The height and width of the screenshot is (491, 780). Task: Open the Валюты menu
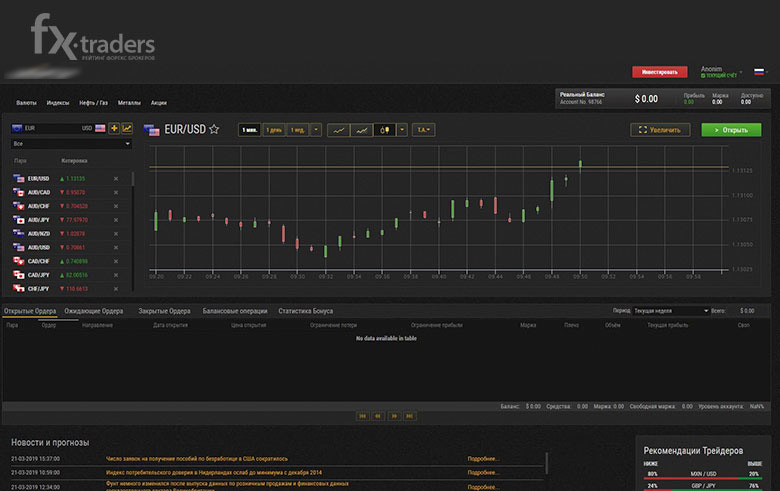click(26, 103)
